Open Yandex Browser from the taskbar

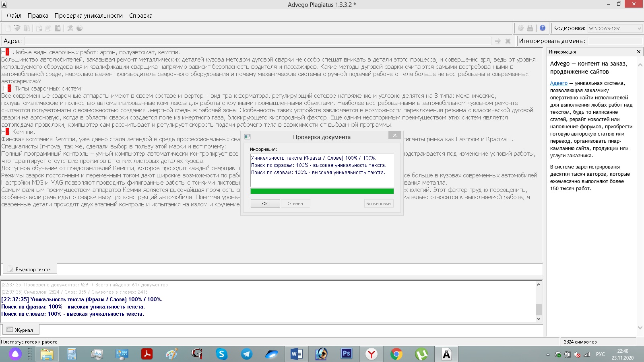tap(372, 354)
